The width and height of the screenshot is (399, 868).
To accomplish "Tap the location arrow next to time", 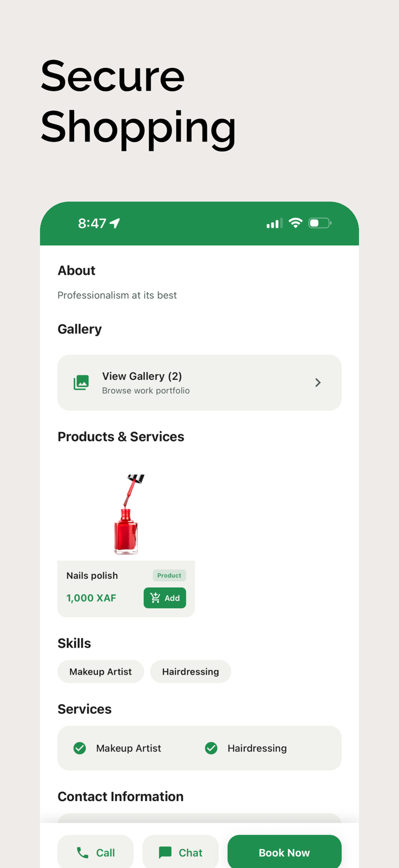I will [115, 223].
